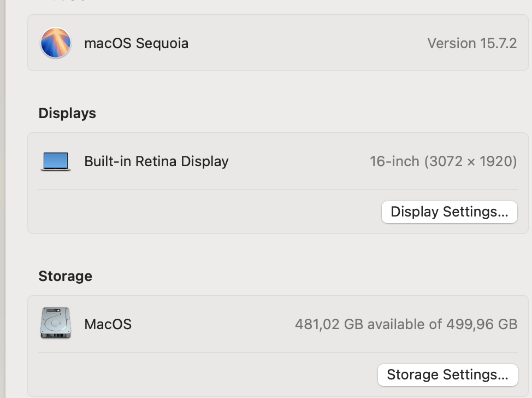Click blank space left of Display Settings button
Screen dimensions: 532x398
[208, 212]
